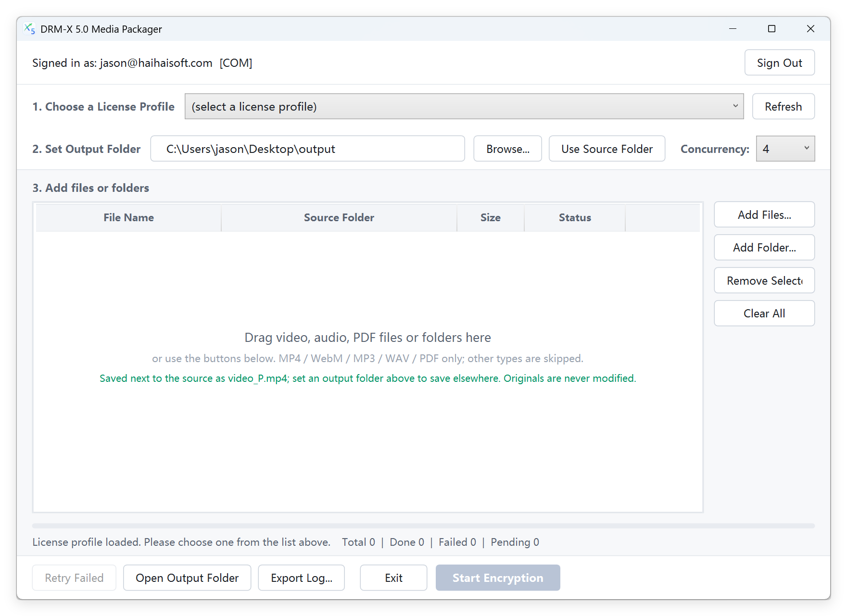Viewport: 847px width, 616px height.
Task: Close the Media Packager window
Action: click(x=810, y=29)
